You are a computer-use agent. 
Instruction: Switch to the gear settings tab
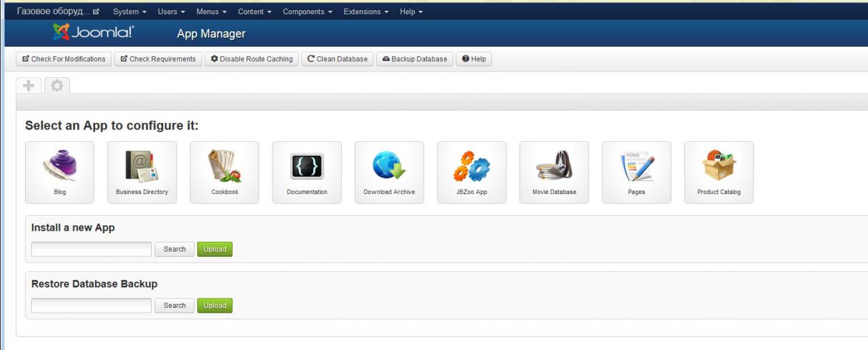click(57, 86)
